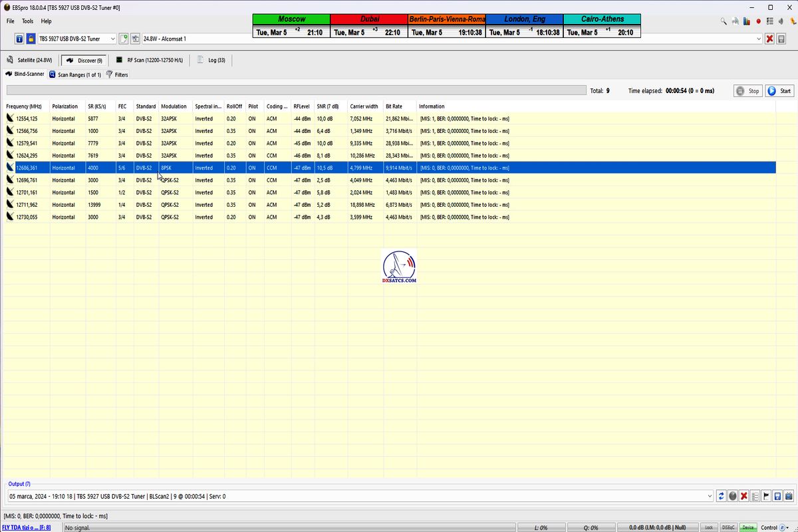The width and height of the screenshot is (798, 532).
Task: Click the TV icon in Output bar
Action: point(789,496)
